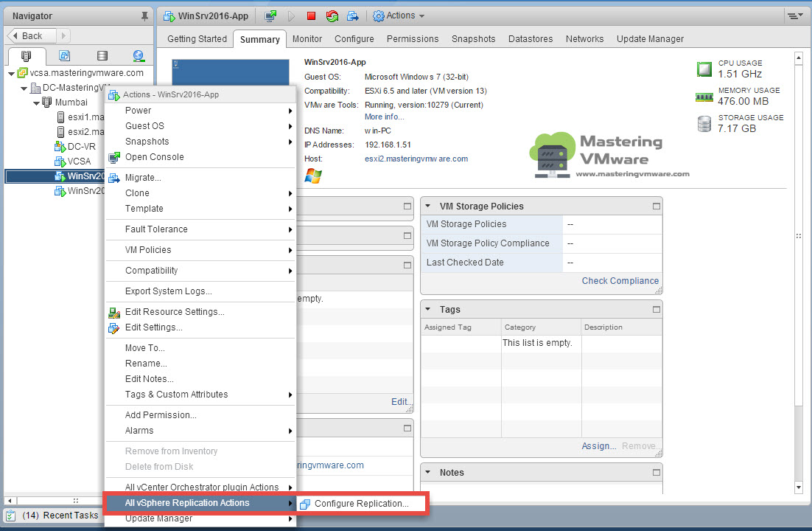This screenshot has height=531, width=812.
Task: Switch to the Configure tab
Action: (354, 39)
